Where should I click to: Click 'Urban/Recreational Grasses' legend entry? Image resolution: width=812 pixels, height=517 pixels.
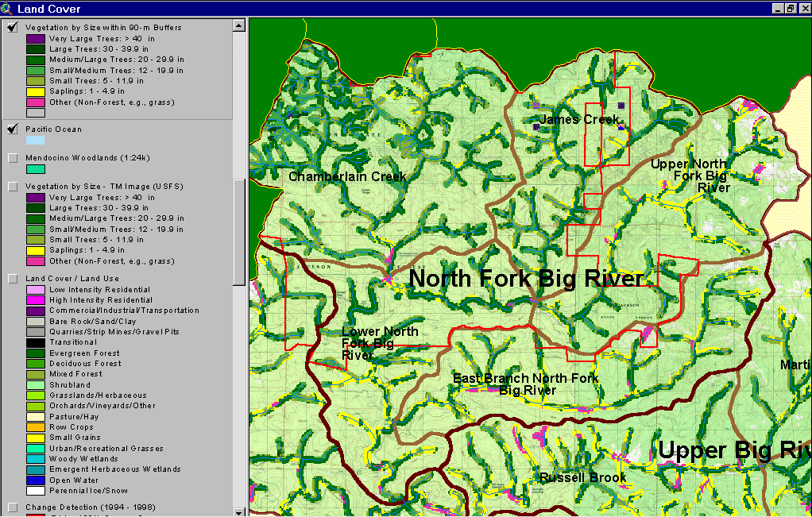[106, 449]
